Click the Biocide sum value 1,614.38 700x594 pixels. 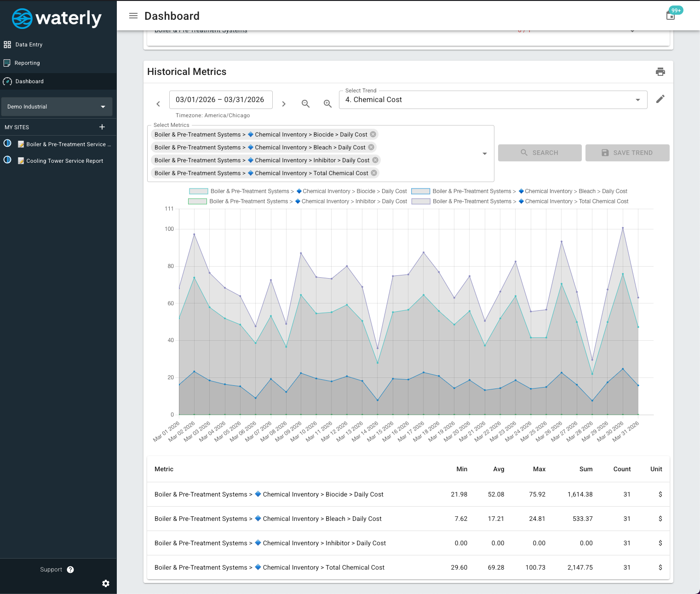580,495
